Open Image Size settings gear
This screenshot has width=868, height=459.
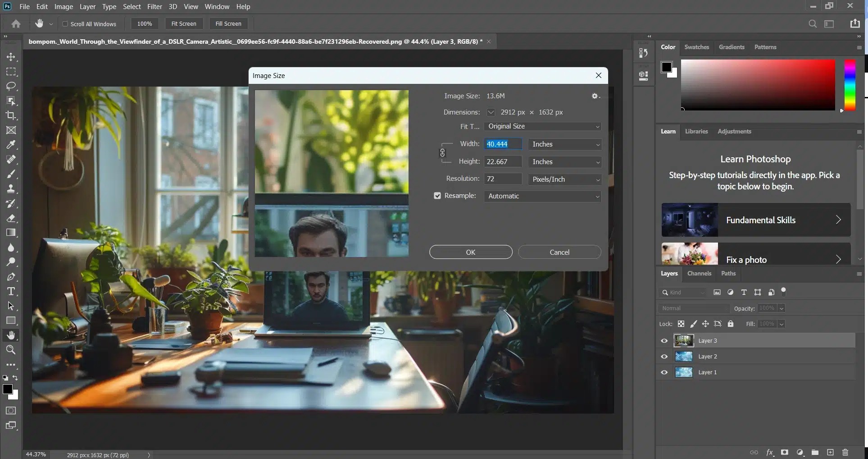(595, 96)
